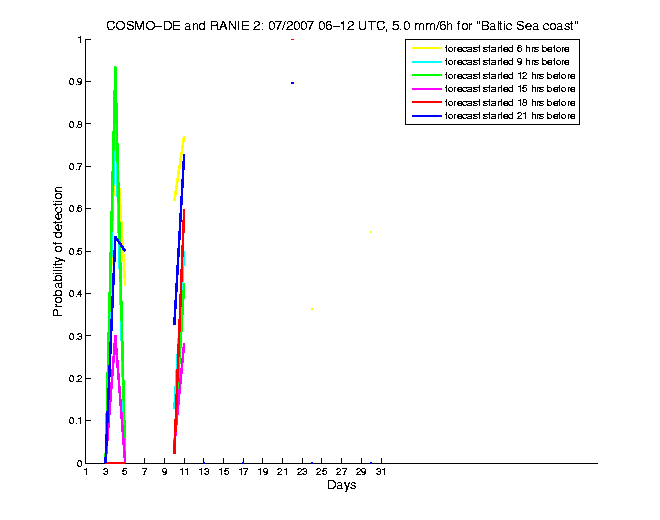Click the 0.5 tick label on the y-axis
The image size is (660, 520).
(x=71, y=252)
